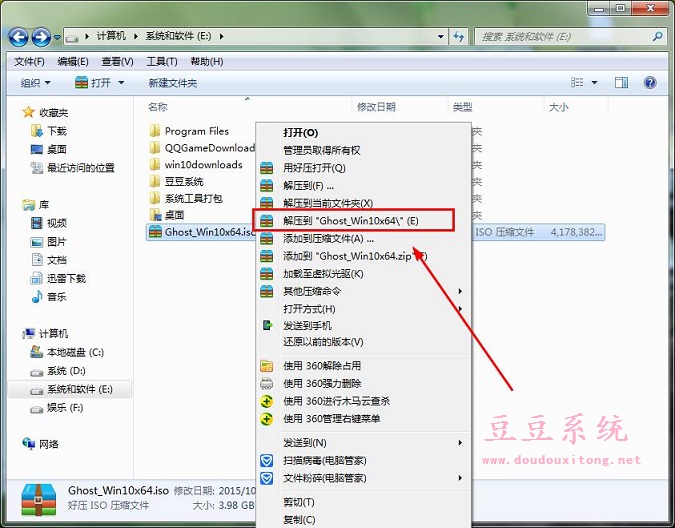Click icon beside 使用 360解除占用

click(x=267, y=366)
